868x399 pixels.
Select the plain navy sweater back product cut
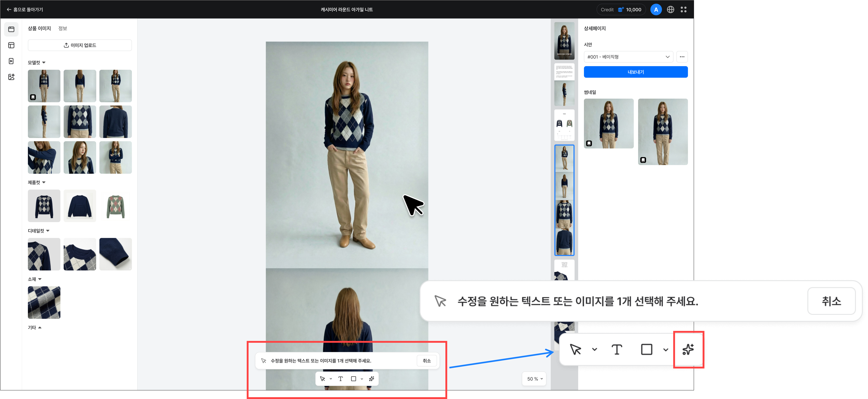[80, 206]
